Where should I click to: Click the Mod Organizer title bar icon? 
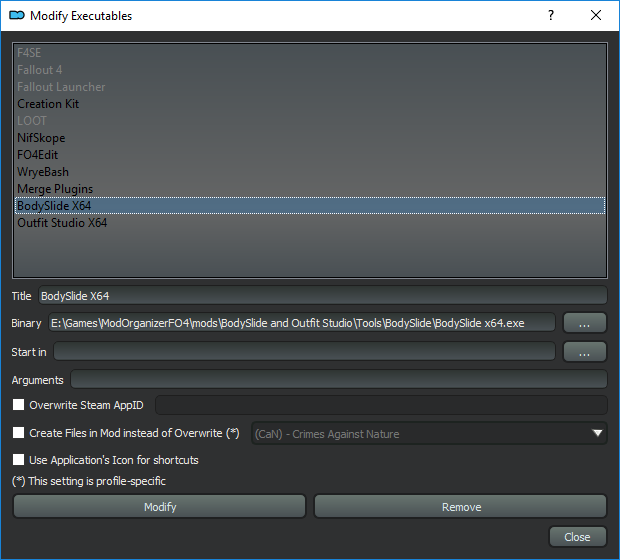(x=17, y=15)
